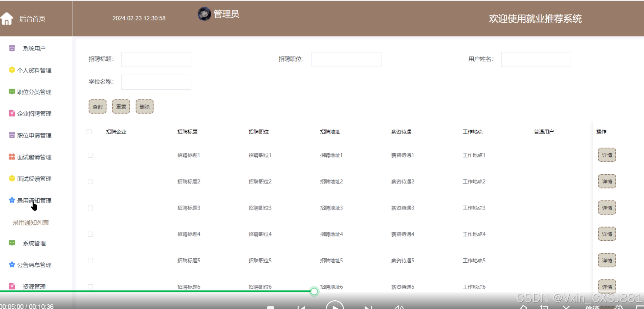Click the 重置 reset button
Screen dimensions: 644x309
[121, 106]
